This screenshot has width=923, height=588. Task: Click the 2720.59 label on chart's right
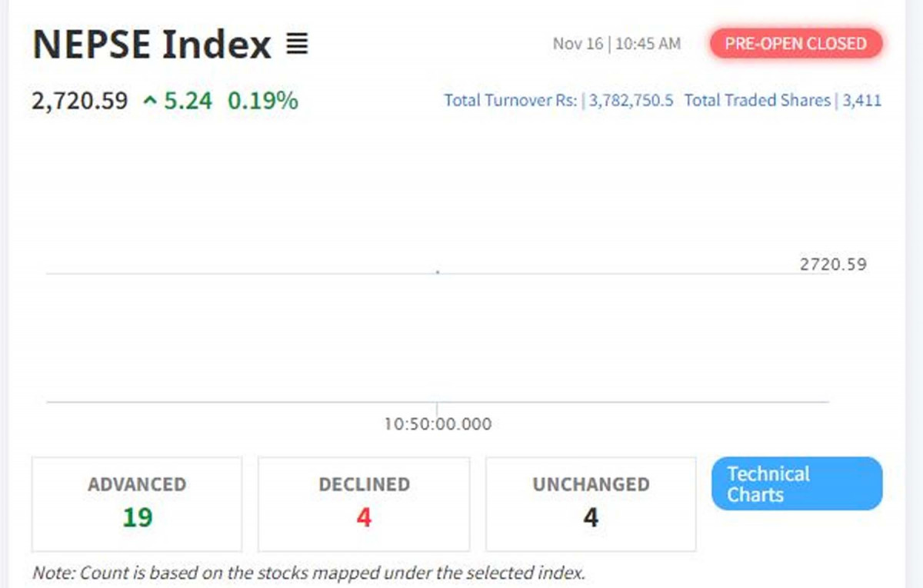833,264
